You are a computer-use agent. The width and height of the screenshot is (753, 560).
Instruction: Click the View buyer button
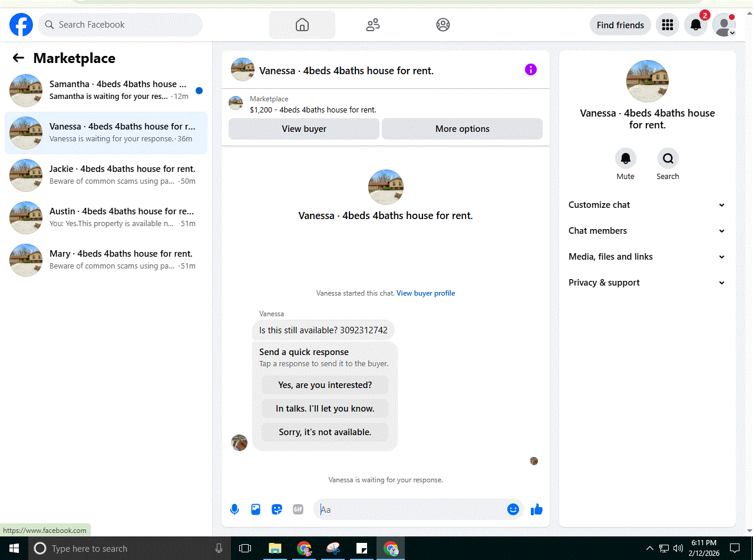tap(304, 129)
